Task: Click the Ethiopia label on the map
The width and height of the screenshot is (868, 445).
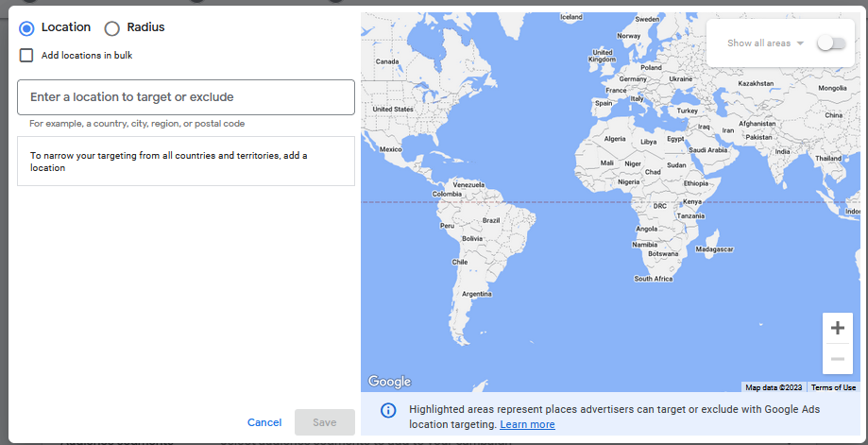Action: 696,183
